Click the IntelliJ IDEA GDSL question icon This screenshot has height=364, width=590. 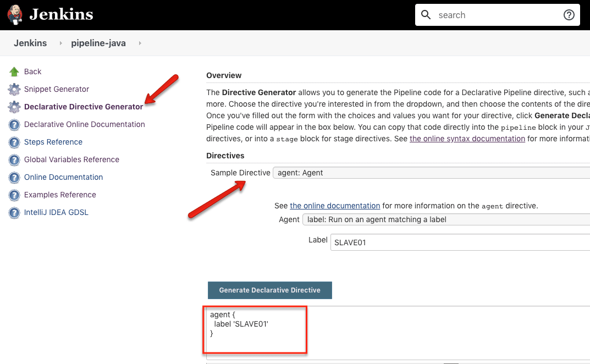click(13, 212)
